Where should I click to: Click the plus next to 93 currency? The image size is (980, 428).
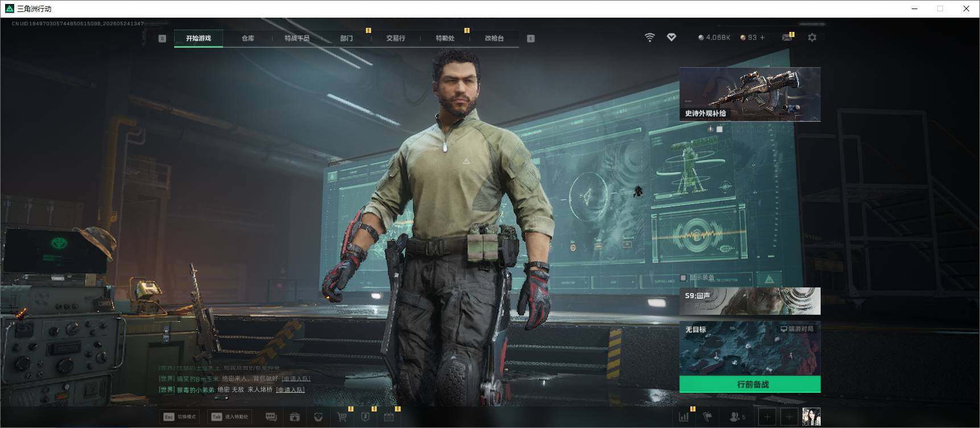pyautogui.click(x=763, y=38)
